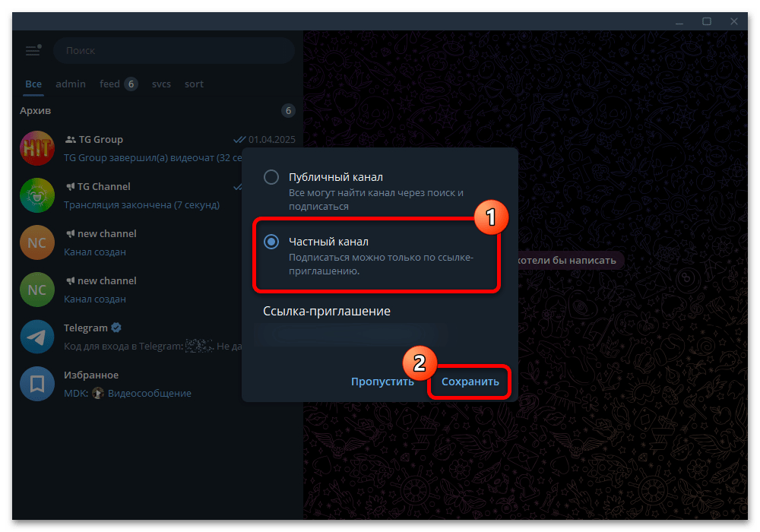
Task: Click the Трансляция закончена (7 секунд) preview
Action: (x=141, y=205)
